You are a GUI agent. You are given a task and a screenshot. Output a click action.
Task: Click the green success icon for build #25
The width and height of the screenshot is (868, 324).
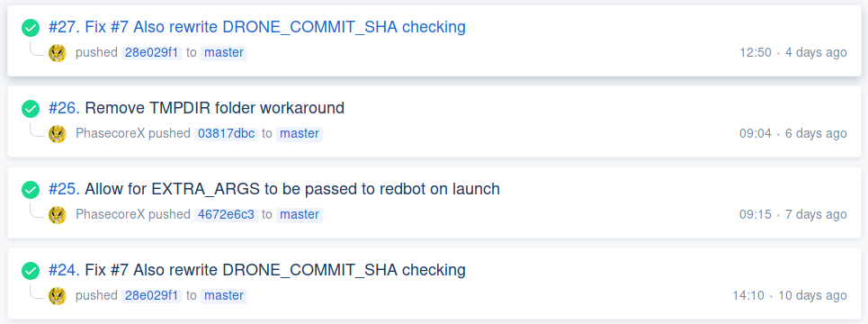[x=31, y=189]
